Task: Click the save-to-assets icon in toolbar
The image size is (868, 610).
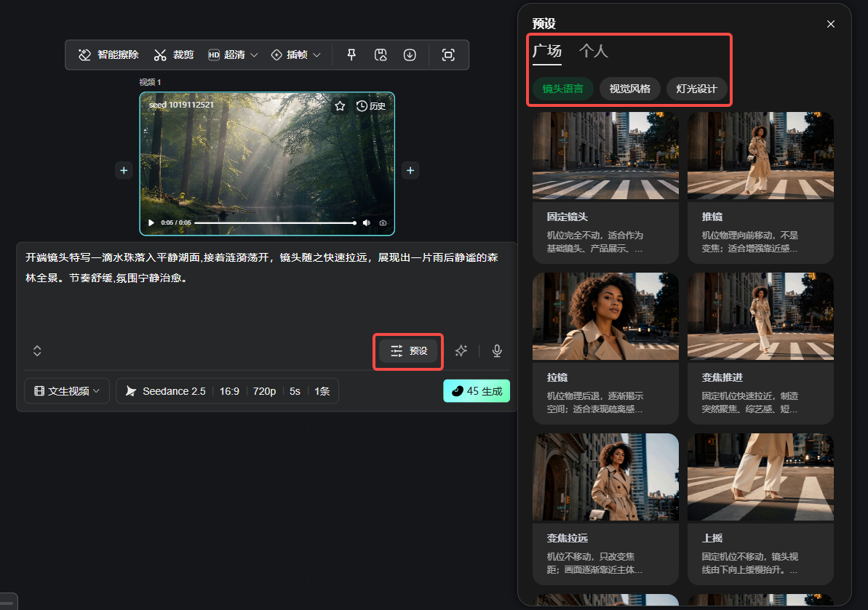Action: coord(381,55)
